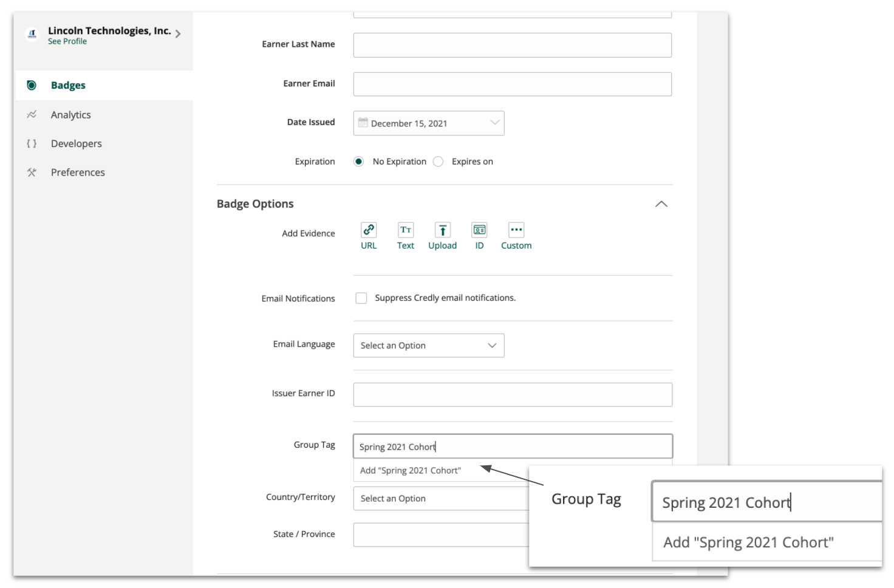
Task: Click the See Profile link
Action: tap(67, 41)
